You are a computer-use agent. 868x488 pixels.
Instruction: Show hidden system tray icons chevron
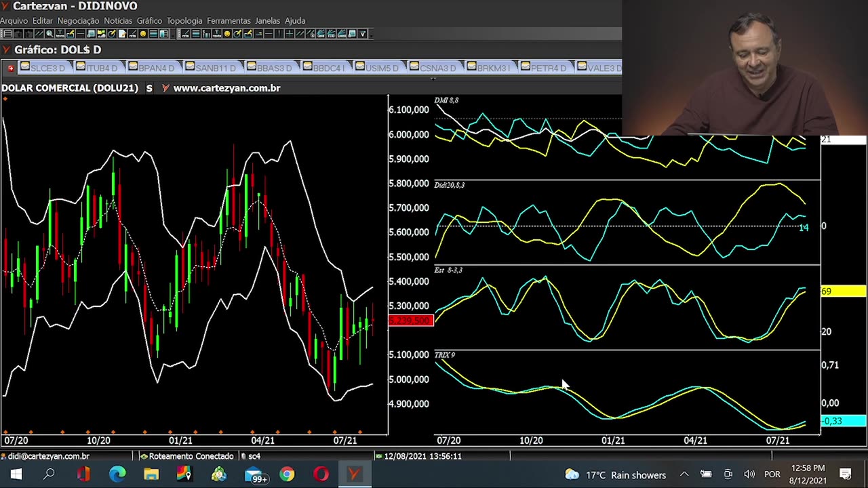click(x=684, y=474)
